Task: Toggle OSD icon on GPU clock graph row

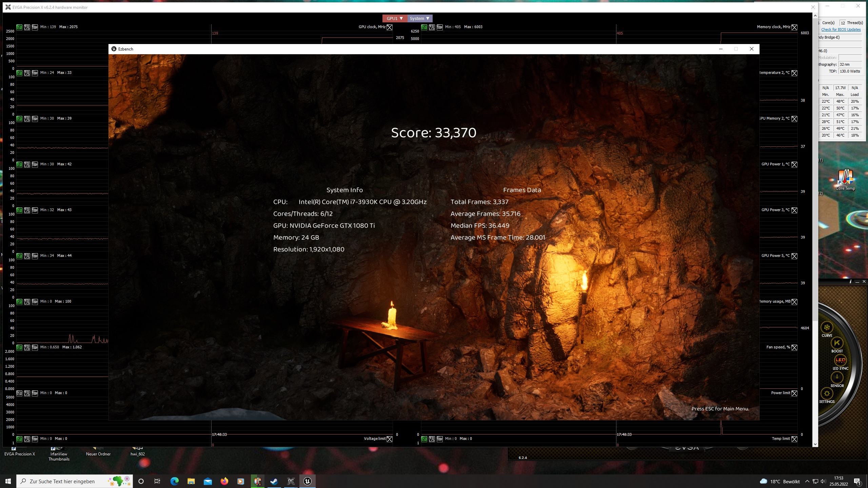Action: click(x=19, y=27)
